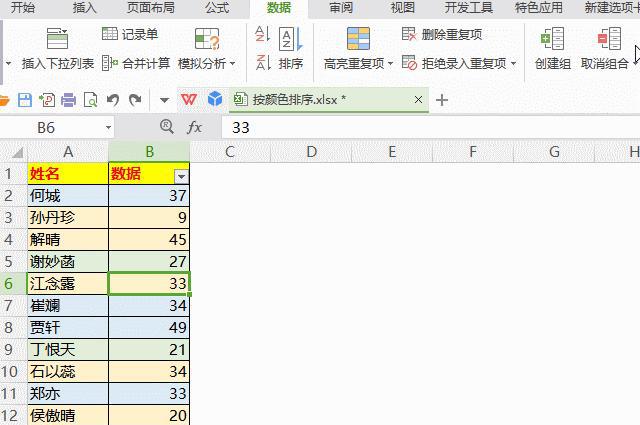Select column C header

230,151
